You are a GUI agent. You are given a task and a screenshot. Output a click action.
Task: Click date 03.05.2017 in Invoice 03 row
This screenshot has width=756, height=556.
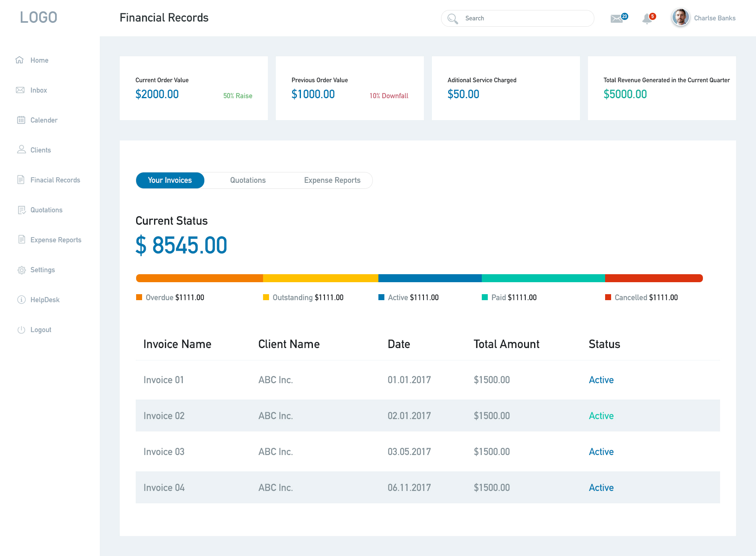[409, 452]
